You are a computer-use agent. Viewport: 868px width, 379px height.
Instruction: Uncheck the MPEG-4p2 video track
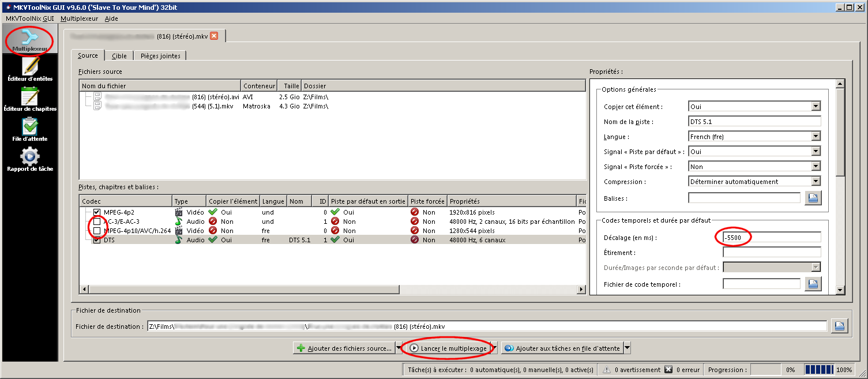[97, 212]
